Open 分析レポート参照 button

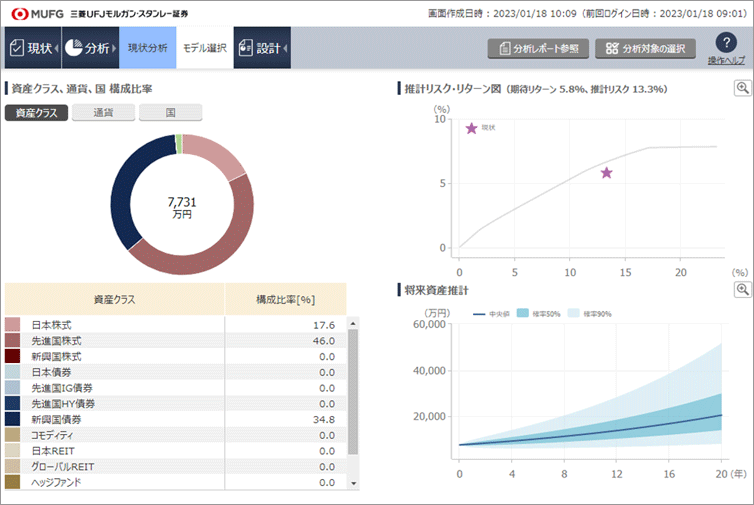(x=537, y=48)
